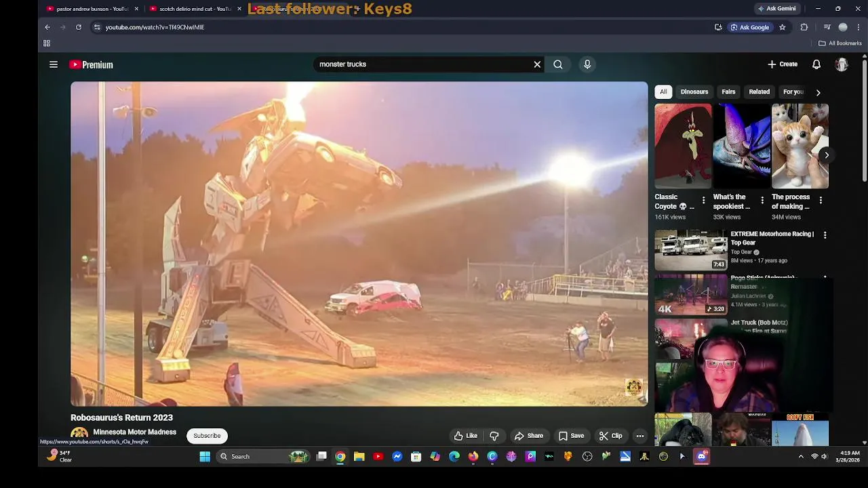Click the youtube.com address bar URL
Image resolution: width=868 pixels, height=488 pixels.
pos(155,27)
